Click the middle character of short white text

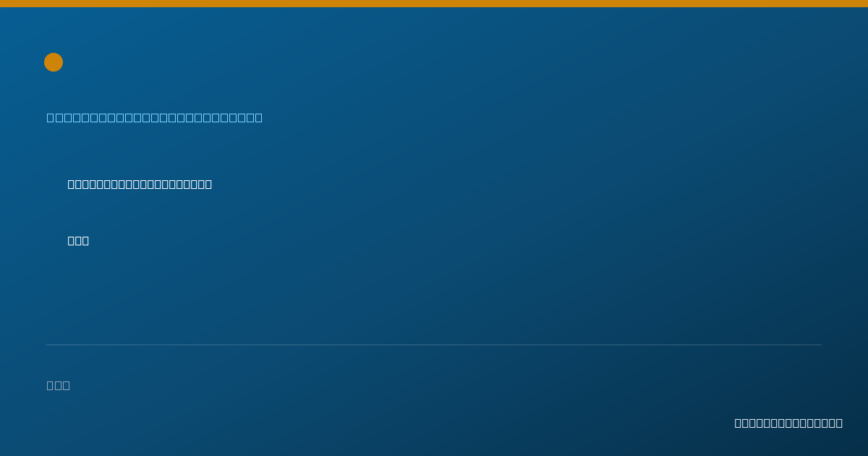(78, 240)
